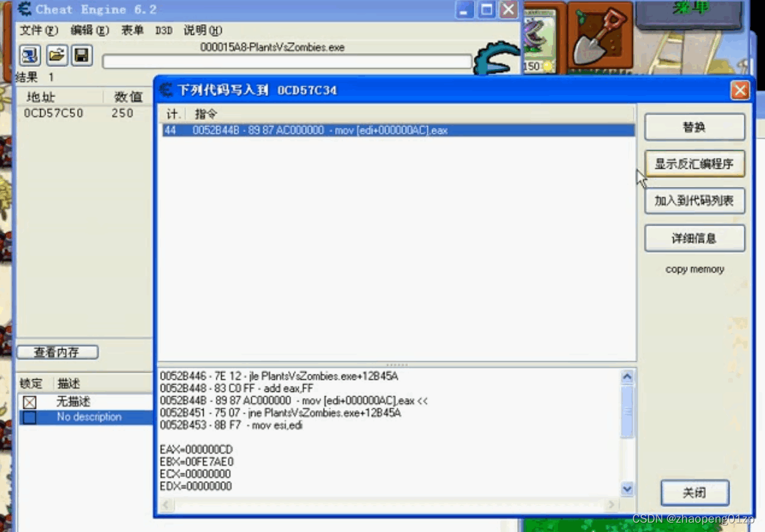Click the disassembly pane scroll down arrow
This screenshot has height=532, width=765.
[x=627, y=488]
